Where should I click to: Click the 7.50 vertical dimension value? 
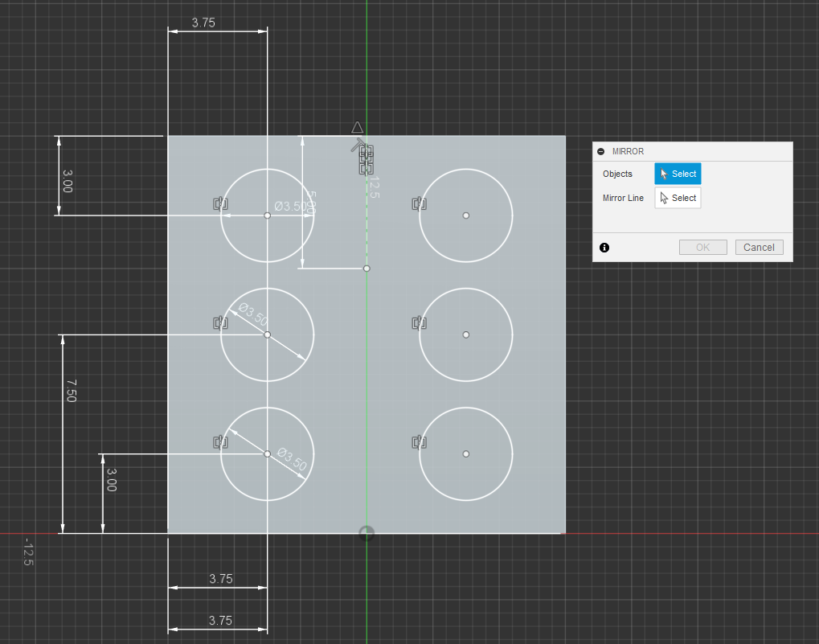coord(70,392)
